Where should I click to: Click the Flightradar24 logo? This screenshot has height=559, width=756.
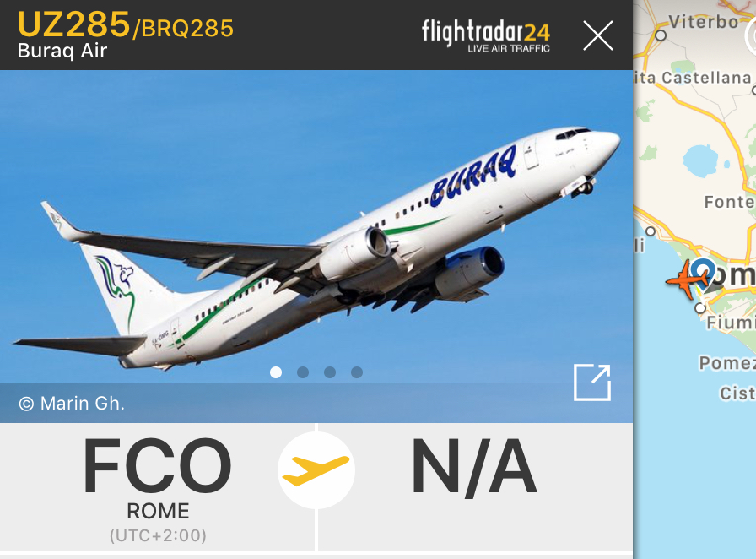click(x=485, y=35)
